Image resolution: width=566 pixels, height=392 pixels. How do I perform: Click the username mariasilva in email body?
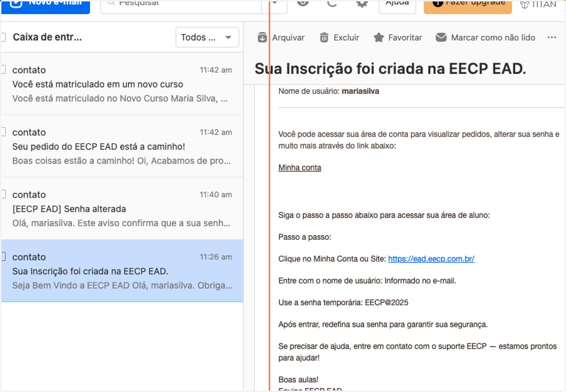tap(360, 91)
